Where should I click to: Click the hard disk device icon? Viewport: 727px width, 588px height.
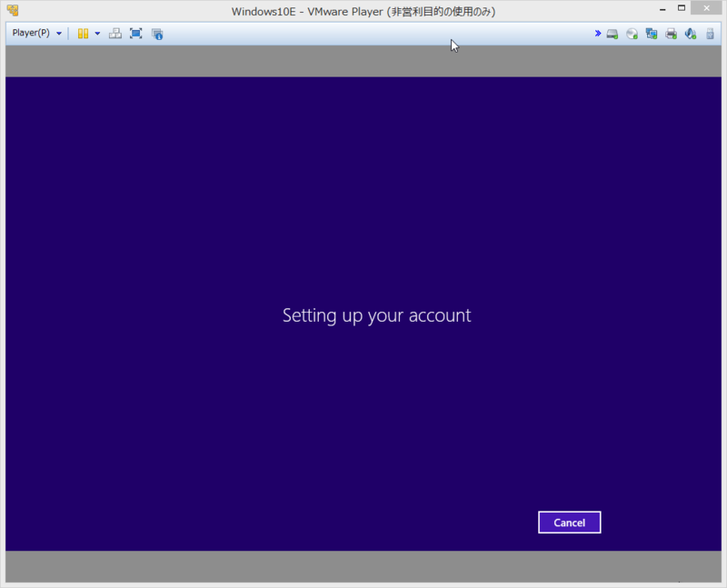[x=612, y=34]
